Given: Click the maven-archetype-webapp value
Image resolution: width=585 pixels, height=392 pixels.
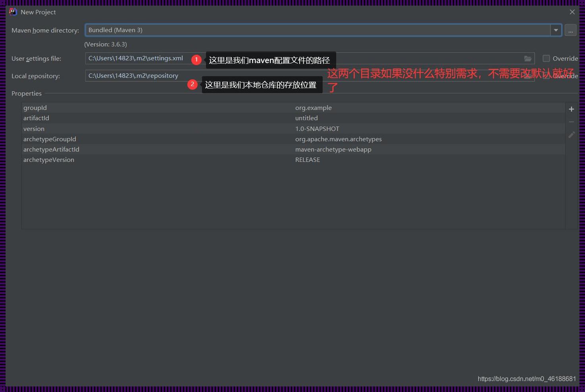Looking at the screenshot, I should click(x=333, y=149).
